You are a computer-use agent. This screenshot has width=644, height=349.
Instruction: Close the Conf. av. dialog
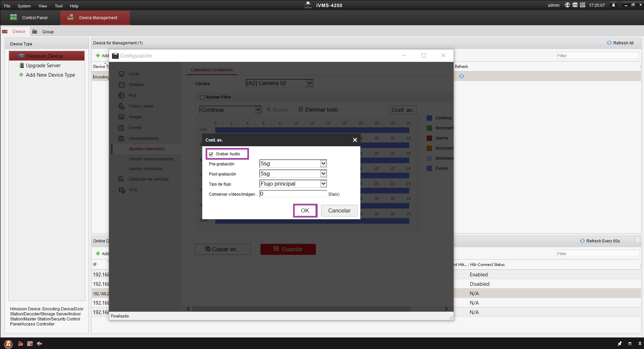(355, 140)
